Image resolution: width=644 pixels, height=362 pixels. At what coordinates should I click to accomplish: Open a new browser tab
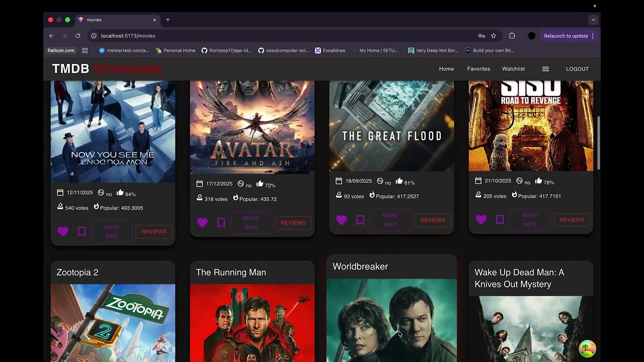click(168, 20)
